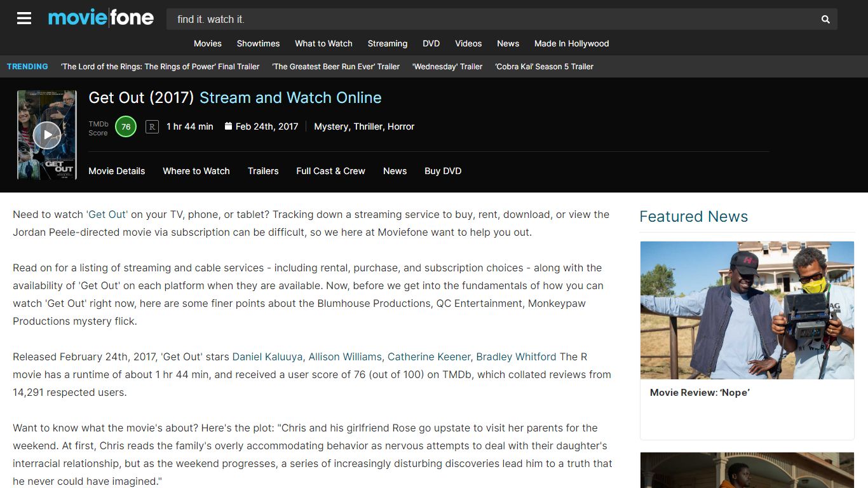Click the TRENDING label
Viewport: 868px width, 488px height.
tap(27, 67)
